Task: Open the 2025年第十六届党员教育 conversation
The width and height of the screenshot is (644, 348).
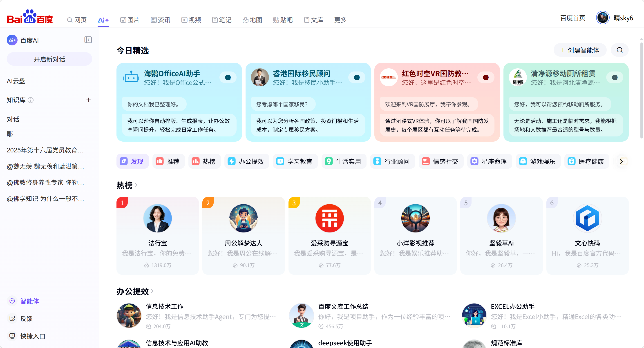Action: tap(45, 150)
